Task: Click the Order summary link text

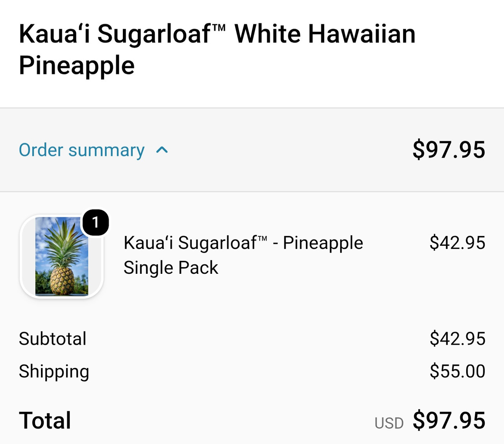Action: [x=82, y=150]
